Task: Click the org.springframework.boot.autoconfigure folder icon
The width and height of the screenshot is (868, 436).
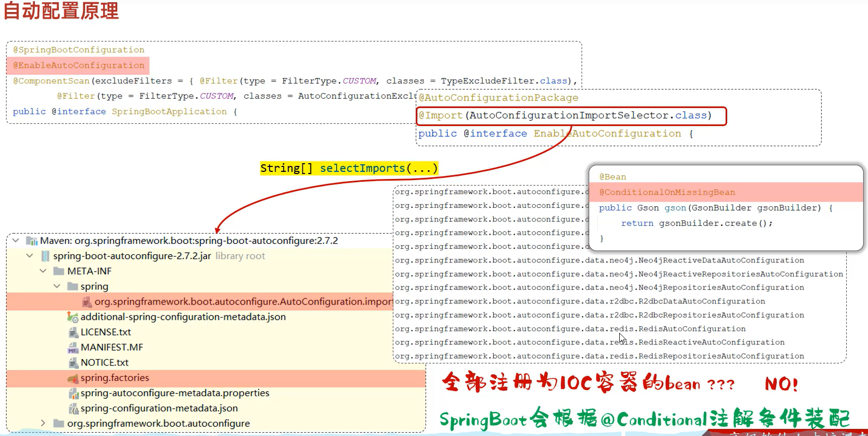Action: [x=59, y=423]
